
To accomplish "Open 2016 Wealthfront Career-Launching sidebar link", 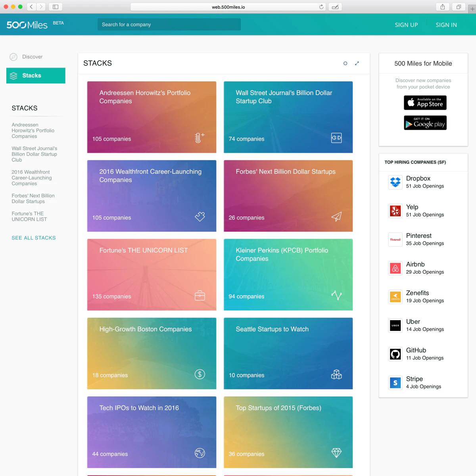I will click(x=32, y=178).
